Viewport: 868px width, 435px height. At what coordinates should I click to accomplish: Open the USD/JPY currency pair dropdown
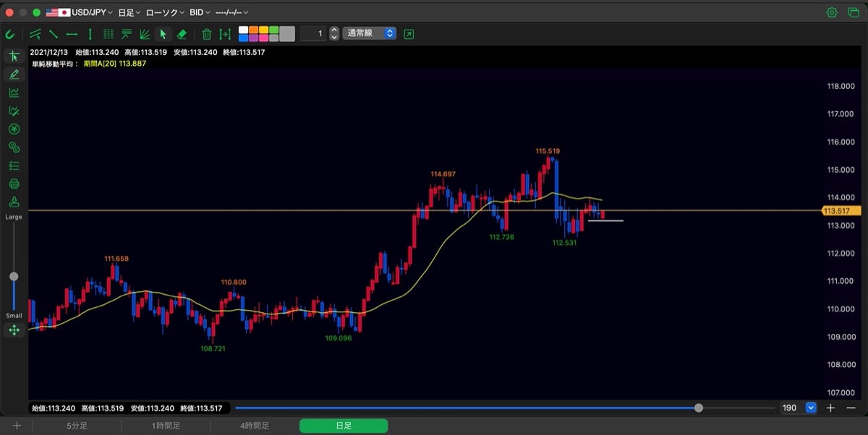point(80,12)
